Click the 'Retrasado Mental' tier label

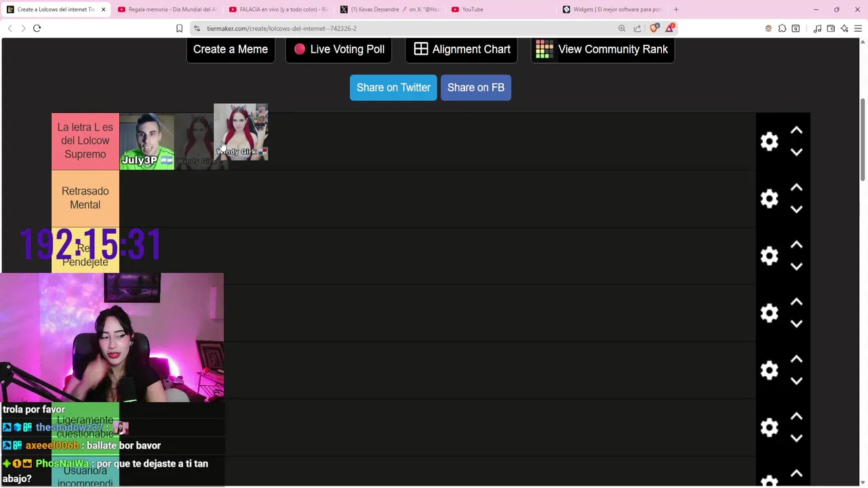(85, 198)
